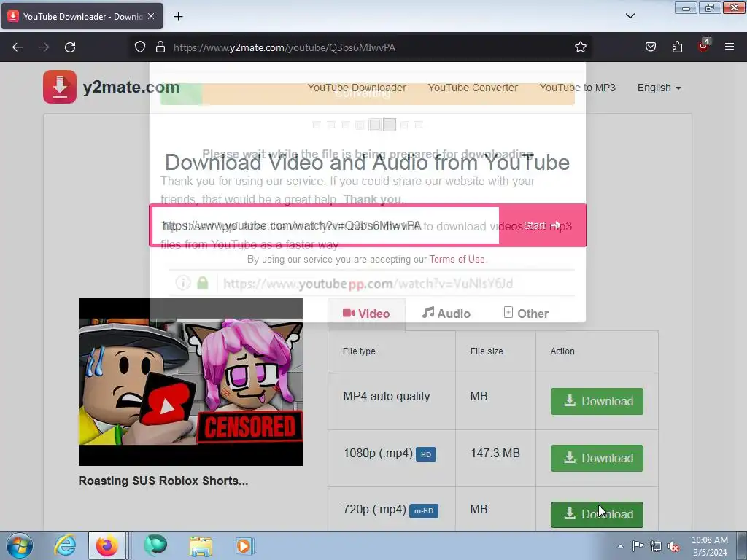
Task: Switch to the Video tab
Action: coord(366,314)
